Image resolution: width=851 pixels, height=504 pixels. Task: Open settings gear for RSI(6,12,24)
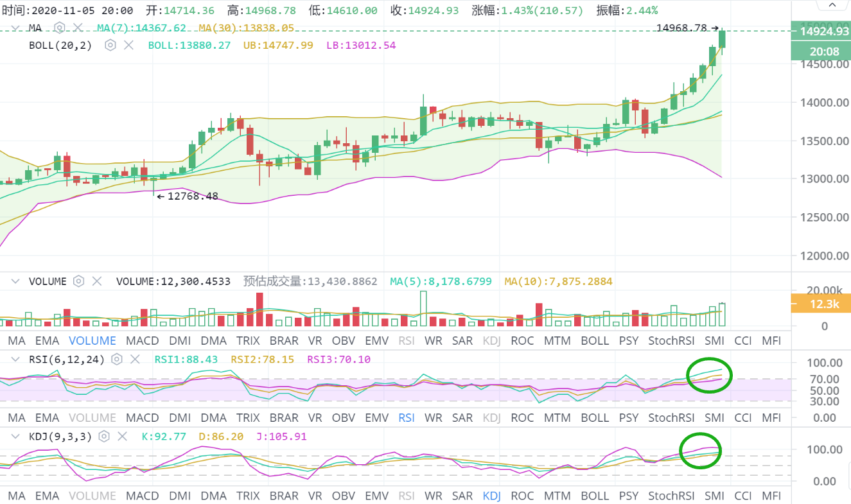click(117, 360)
